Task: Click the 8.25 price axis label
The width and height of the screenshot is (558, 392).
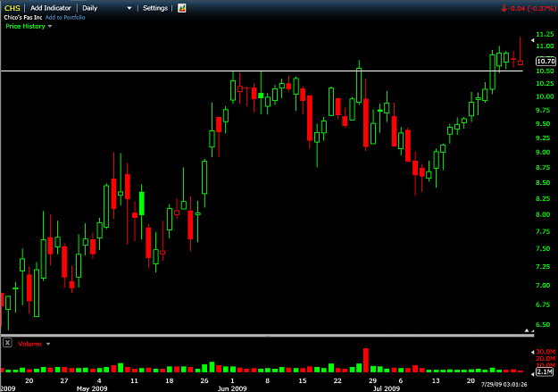Action: coord(543,198)
